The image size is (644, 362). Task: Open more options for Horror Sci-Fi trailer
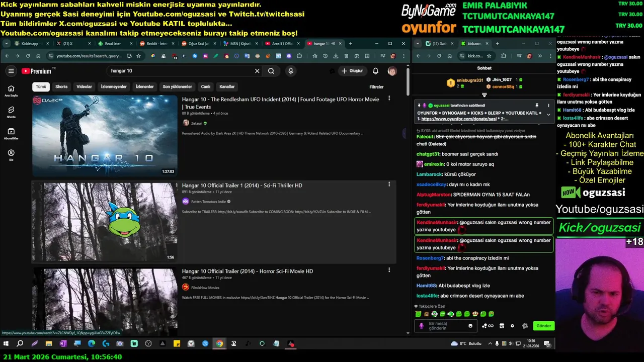click(389, 270)
